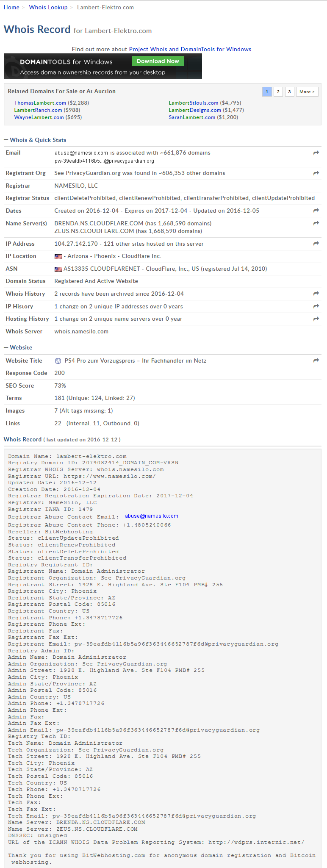Click the arrow icon beside Website Title
This screenshot has height=868, width=327.
[316, 361]
